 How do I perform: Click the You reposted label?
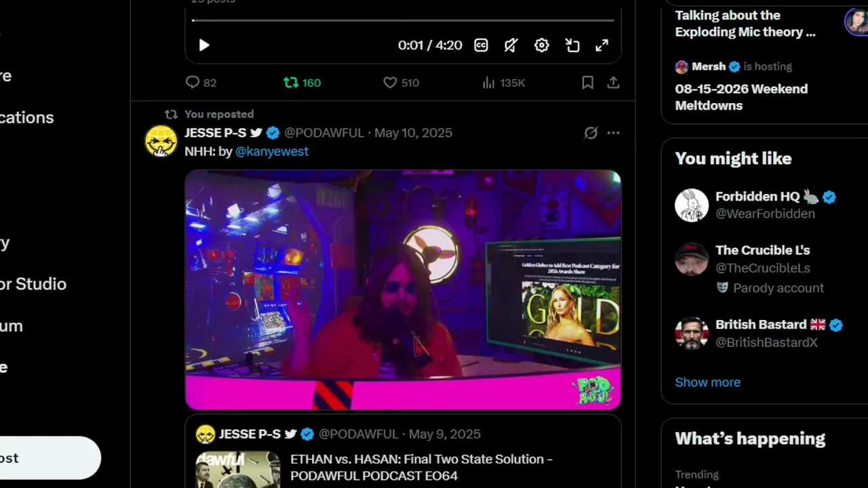[219, 114]
